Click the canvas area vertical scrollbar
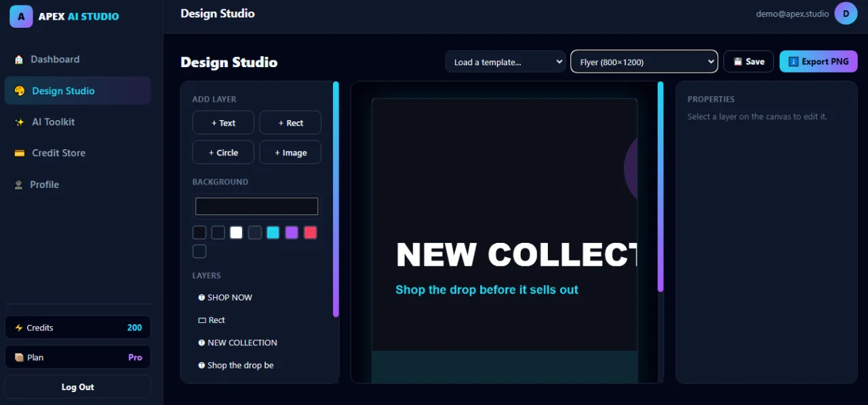Screen dimensions: 868x405 point(660,187)
